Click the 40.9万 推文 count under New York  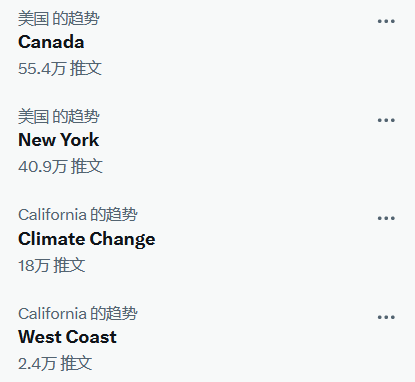(x=60, y=166)
